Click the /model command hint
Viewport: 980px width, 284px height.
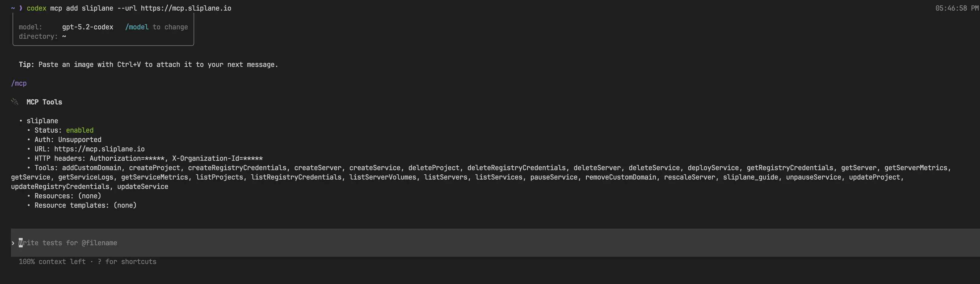[x=136, y=27]
